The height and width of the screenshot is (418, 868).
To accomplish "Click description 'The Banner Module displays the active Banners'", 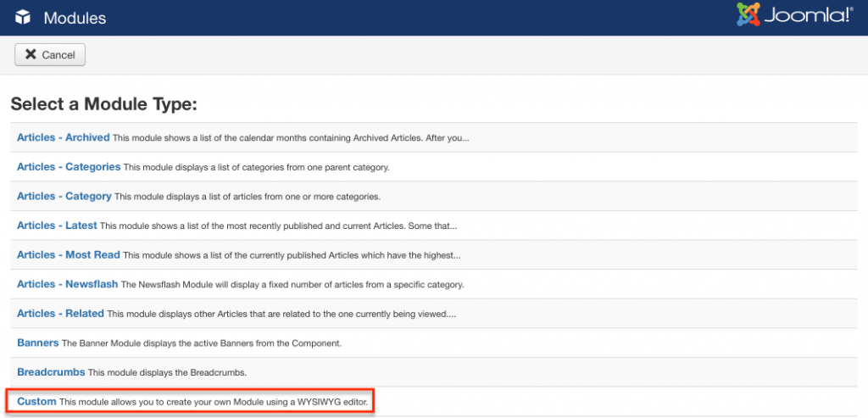I will tap(202, 343).
